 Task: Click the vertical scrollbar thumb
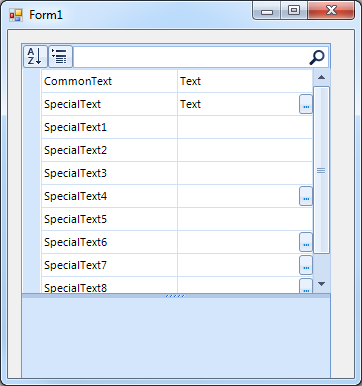pos(321,170)
